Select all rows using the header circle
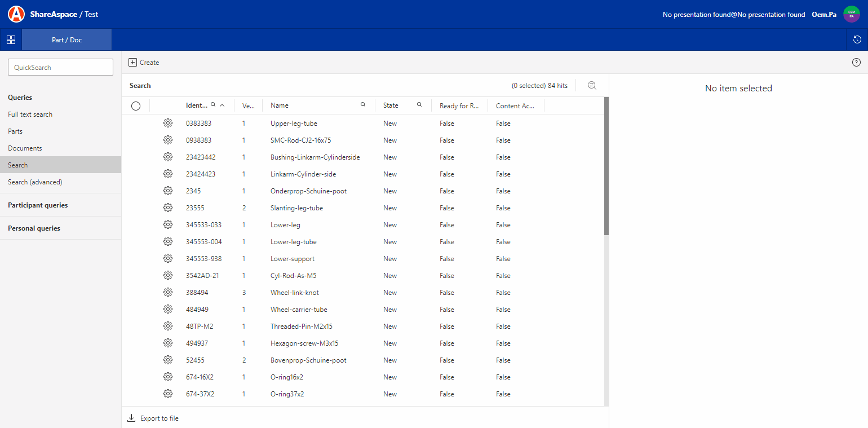Image resolution: width=868 pixels, height=428 pixels. [x=135, y=105]
